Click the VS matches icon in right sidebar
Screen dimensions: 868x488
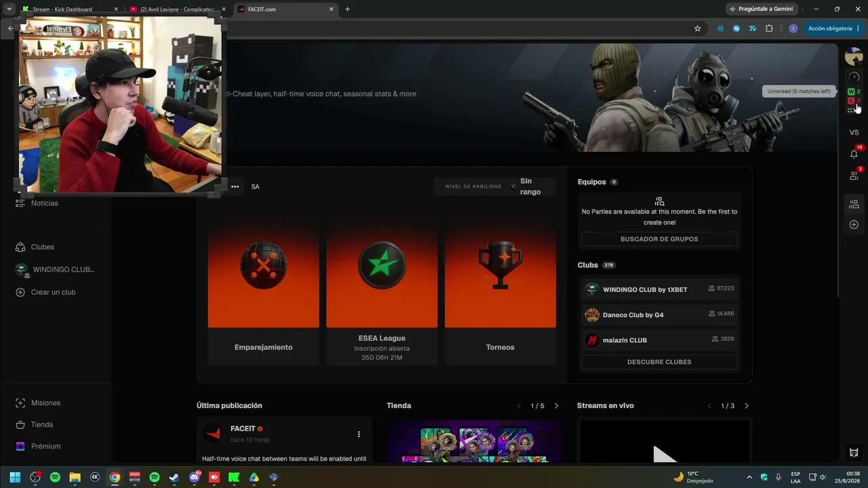pos(854,132)
